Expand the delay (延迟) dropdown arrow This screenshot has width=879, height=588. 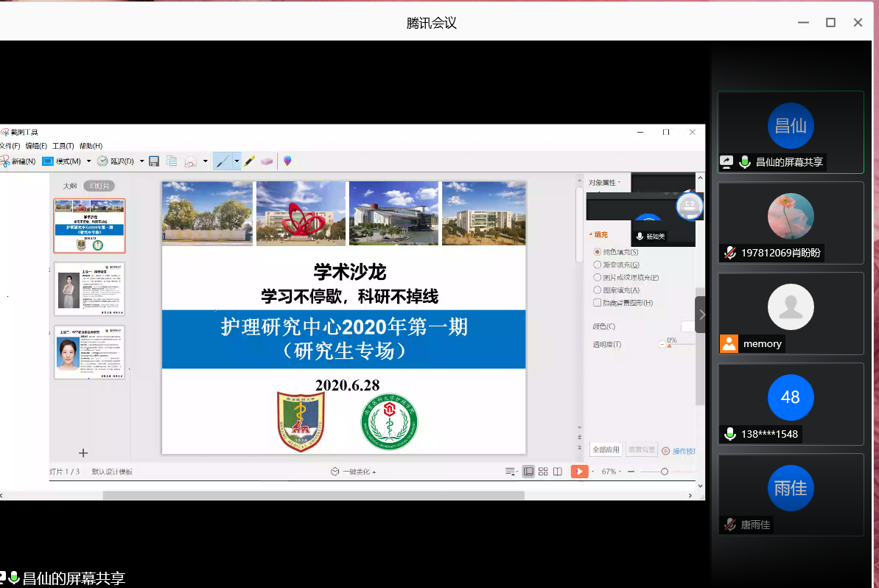click(141, 161)
